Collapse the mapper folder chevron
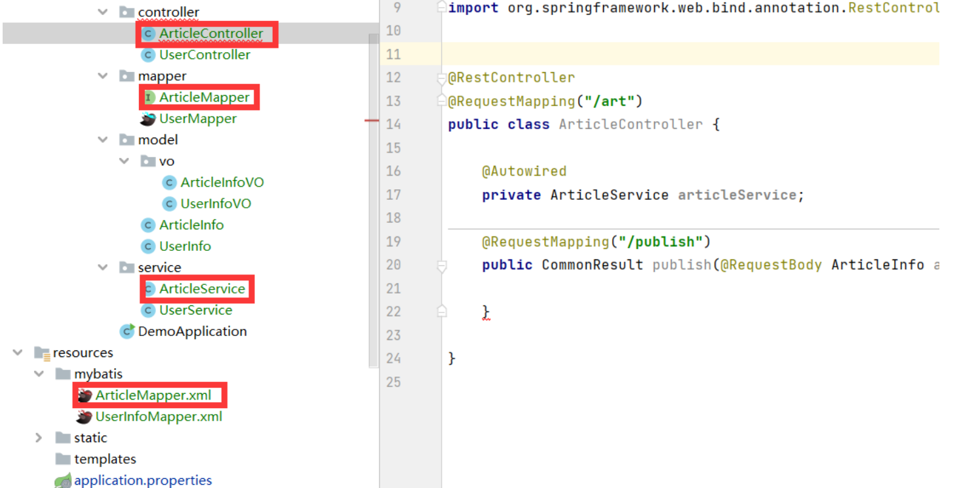Viewport: 980px width, 488px height. coord(103,76)
